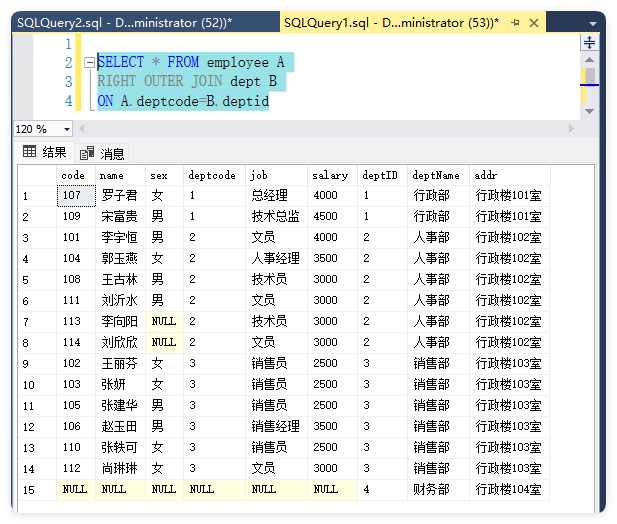This screenshot has height=524, width=617.
Task: Click cell with code 107
Action: (76, 196)
